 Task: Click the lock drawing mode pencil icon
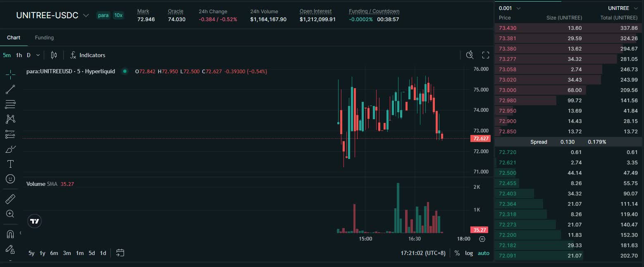tap(10, 249)
